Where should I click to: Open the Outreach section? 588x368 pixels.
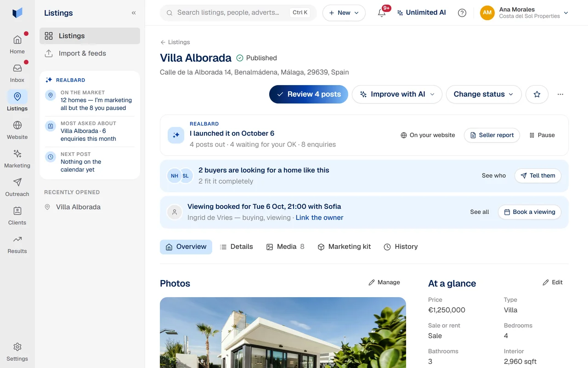coord(17,187)
